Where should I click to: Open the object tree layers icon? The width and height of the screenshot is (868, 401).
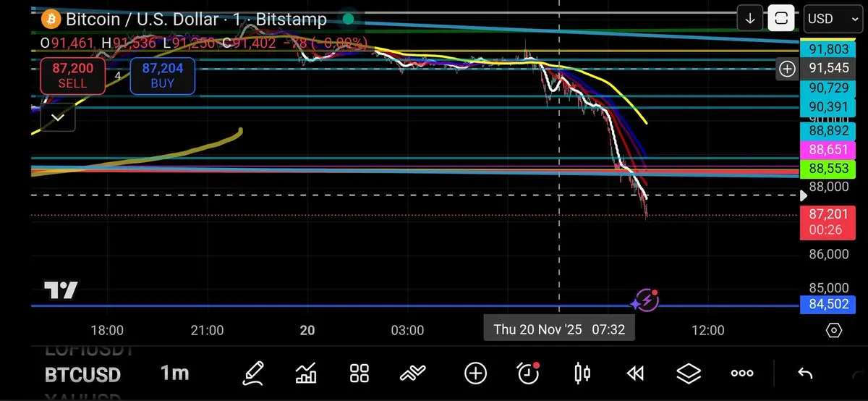(x=689, y=373)
